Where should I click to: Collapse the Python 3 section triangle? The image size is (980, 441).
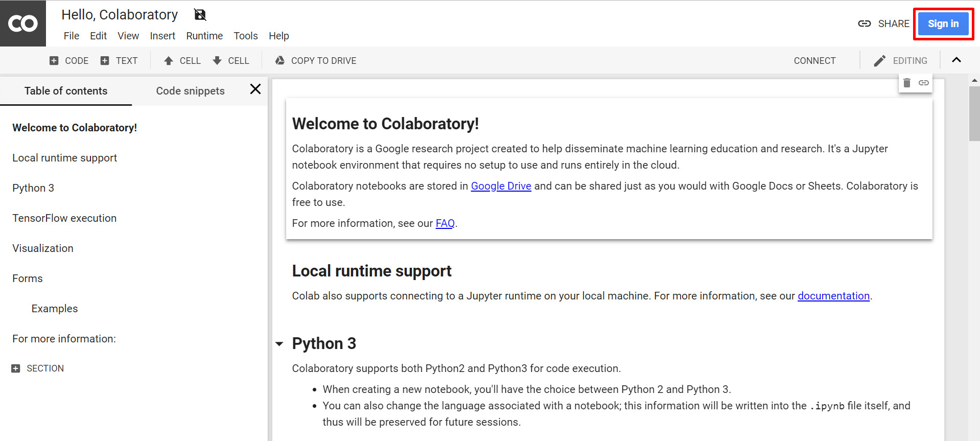point(279,344)
